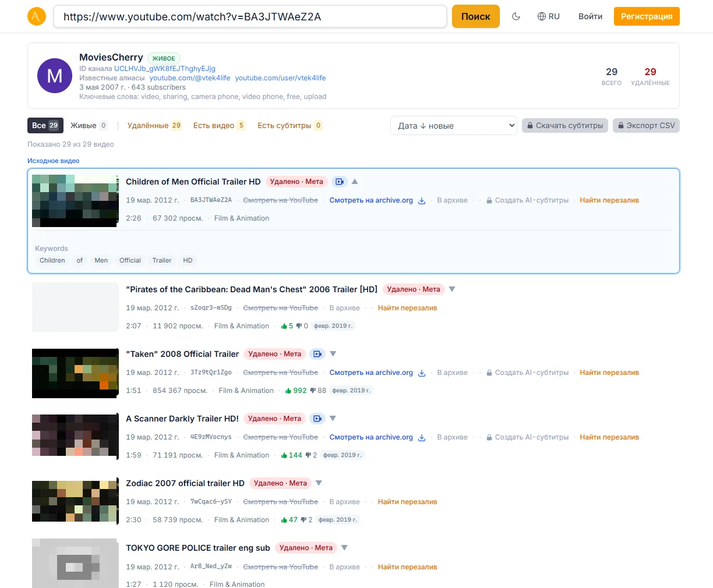The width and height of the screenshot is (713, 588).
Task: Open channel ID UCLHVJb_gWK8fEJThghyEJjg link
Action: click(x=165, y=69)
